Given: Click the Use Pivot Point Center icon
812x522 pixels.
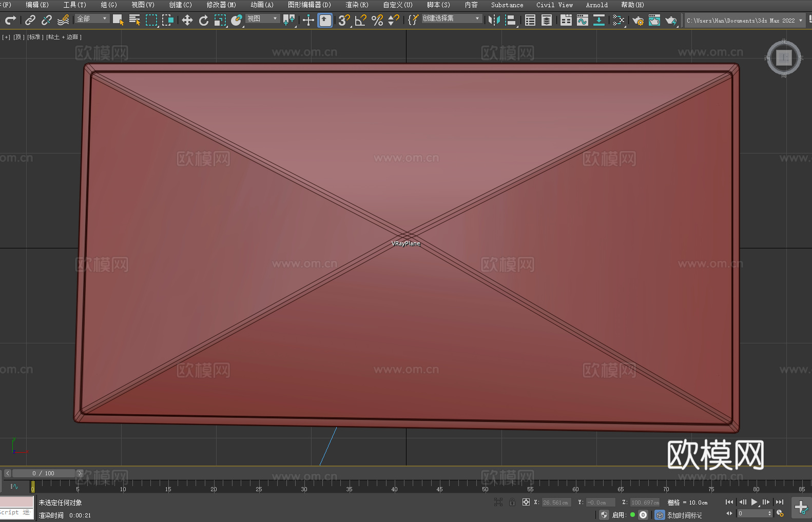Looking at the screenshot, I should pyautogui.click(x=289, y=20).
